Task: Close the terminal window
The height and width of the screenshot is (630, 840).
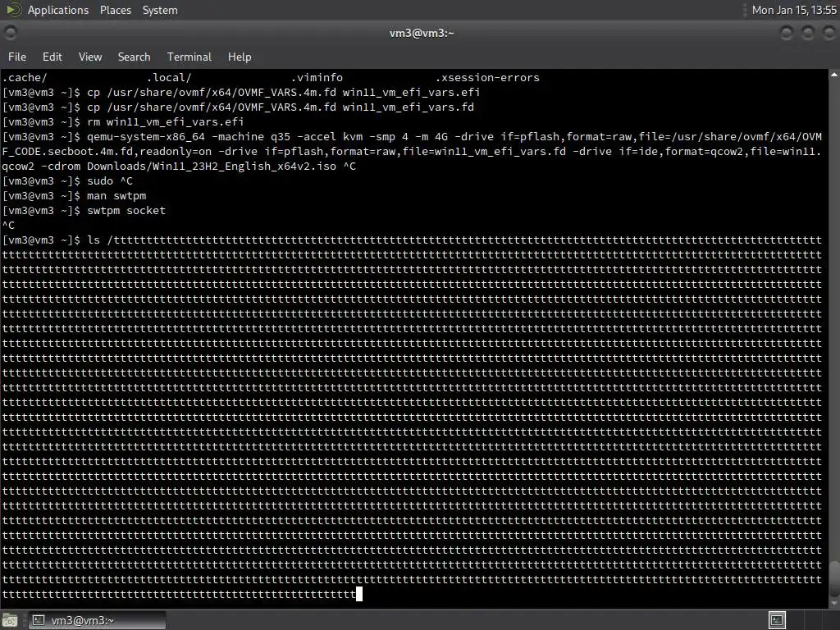Action: (x=829, y=33)
